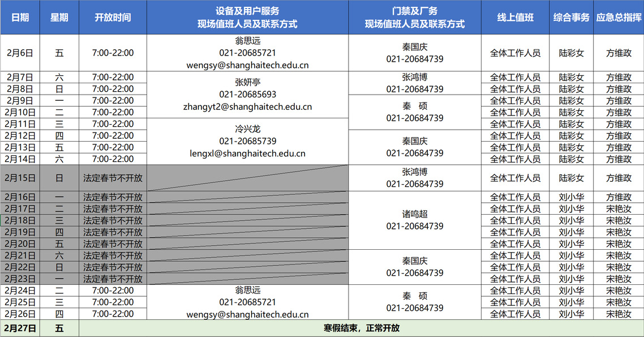Select the "星期" column header
Viewport: 644px width, 337px height.
pos(59,17)
